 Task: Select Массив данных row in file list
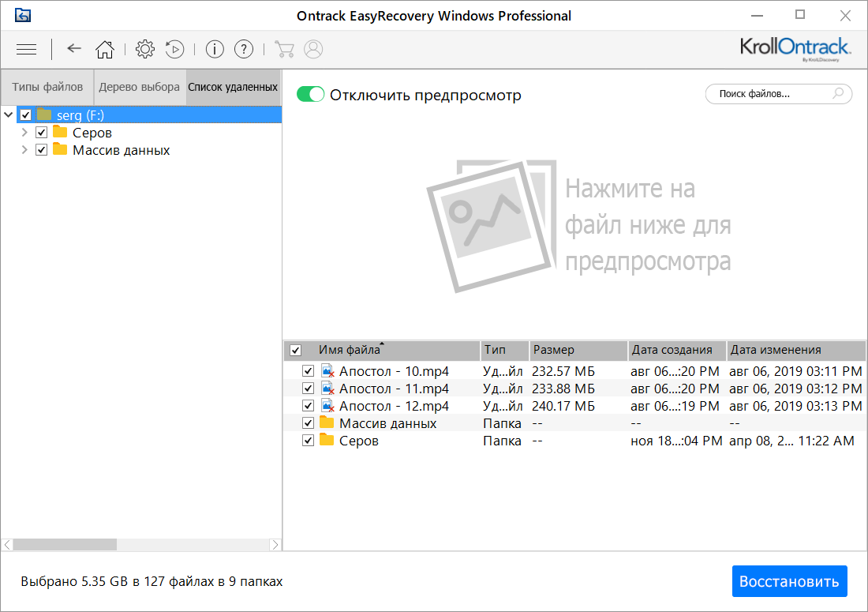point(574,423)
